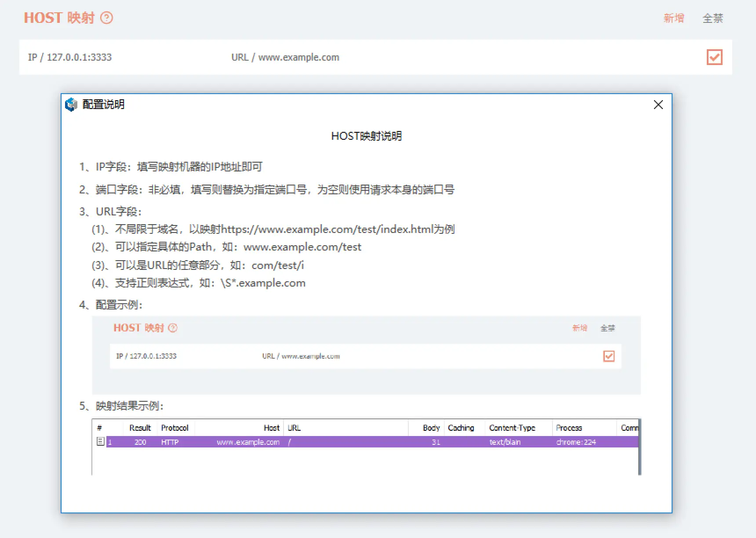
Task: Click 全禁 inside the example screenshot
Action: coord(608,328)
